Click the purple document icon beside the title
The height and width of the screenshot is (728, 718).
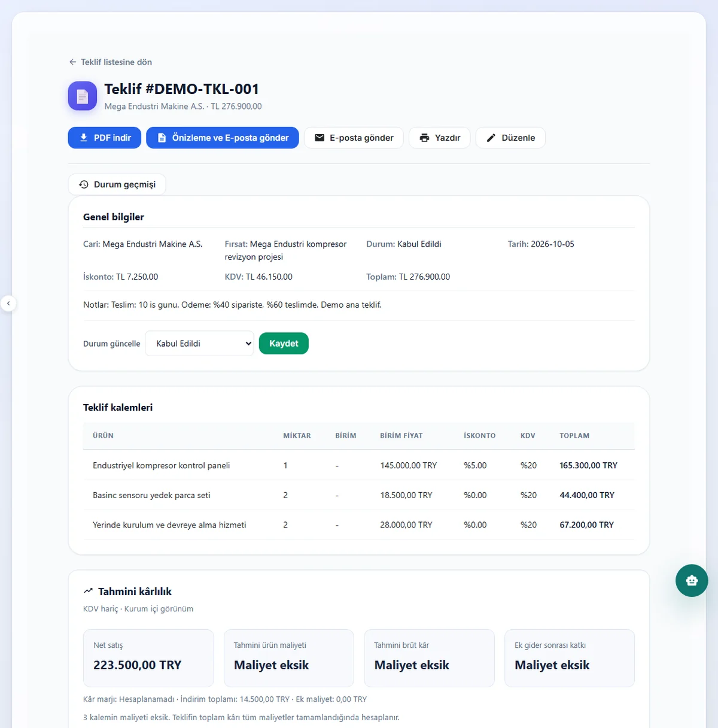(83, 96)
